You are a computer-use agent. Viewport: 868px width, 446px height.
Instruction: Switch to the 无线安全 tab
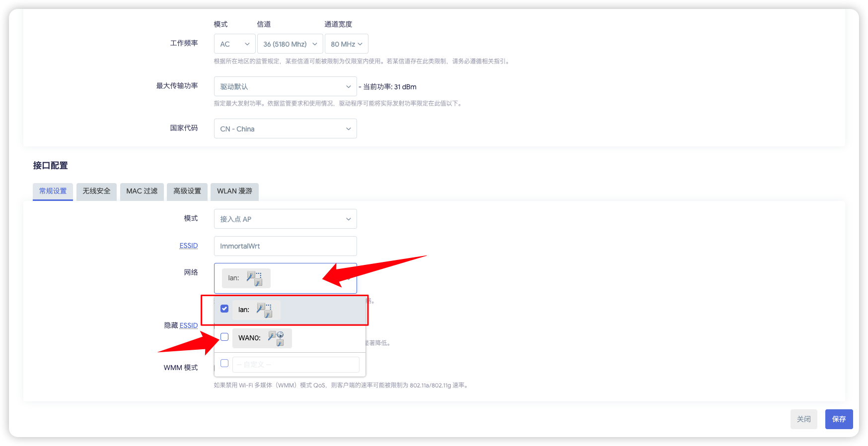96,191
